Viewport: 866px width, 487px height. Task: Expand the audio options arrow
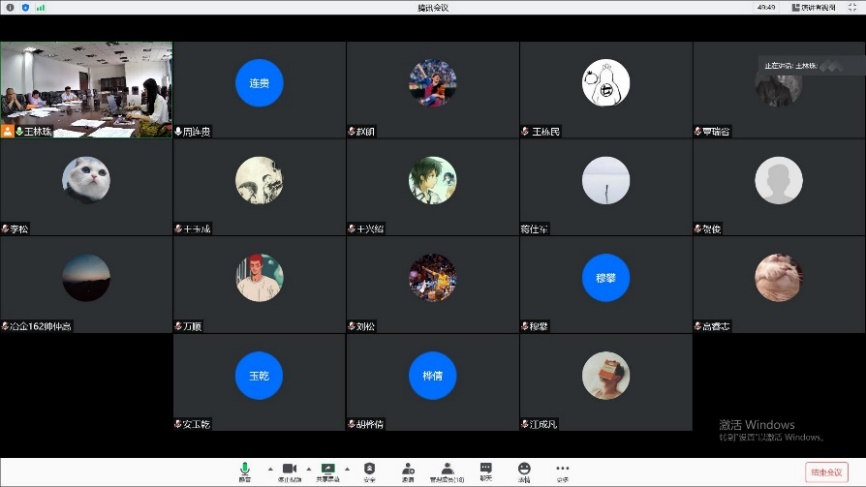[x=269, y=468]
